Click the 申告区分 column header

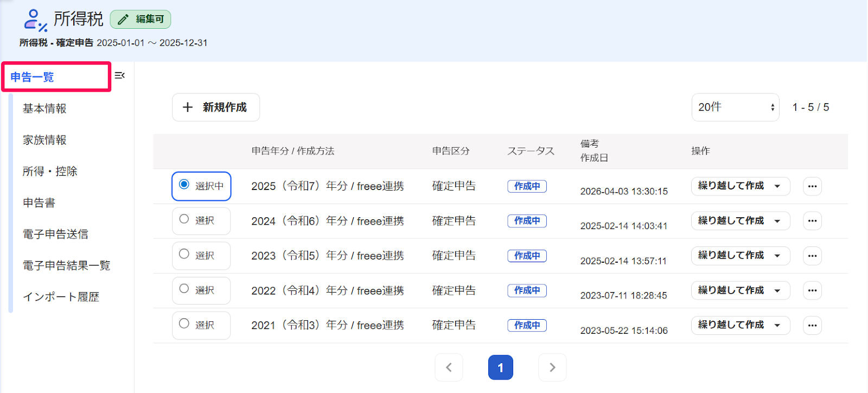pyautogui.click(x=451, y=151)
